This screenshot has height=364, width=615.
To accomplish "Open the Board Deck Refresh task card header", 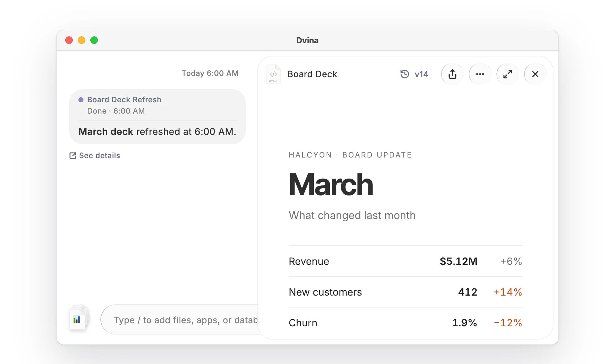I will (124, 99).
